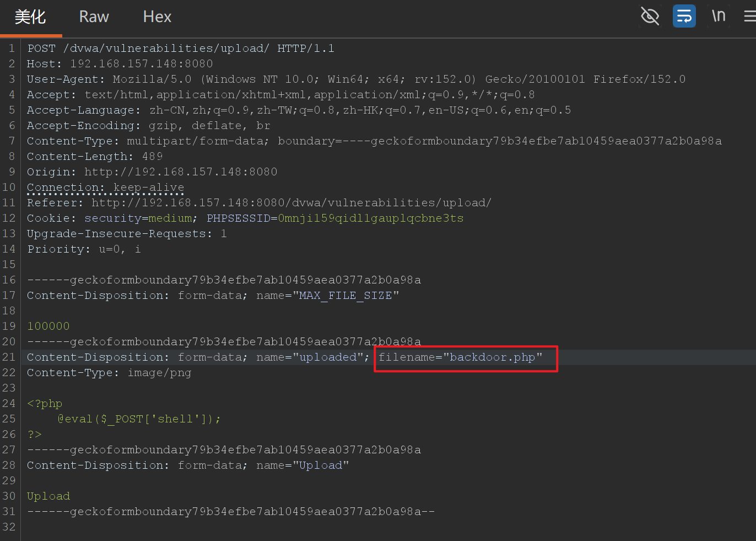Click the PHPSESSID cookie value
Screen dimensions: 756x541
(x=370, y=218)
